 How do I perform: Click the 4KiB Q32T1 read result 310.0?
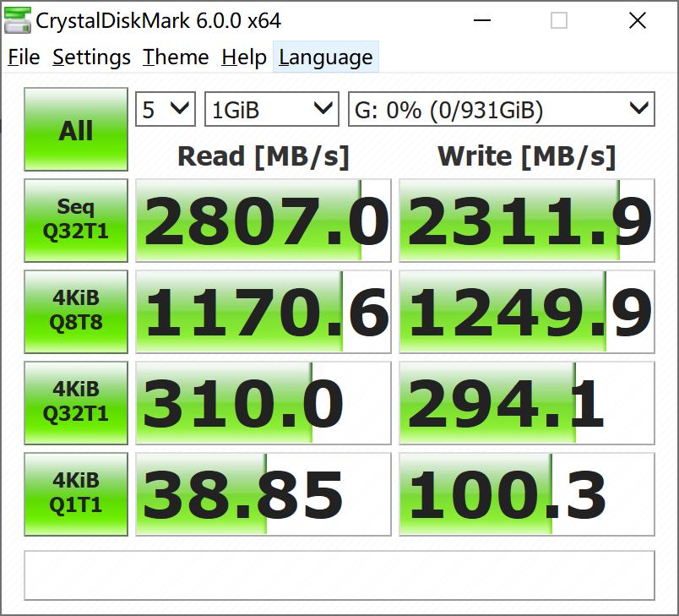(263, 403)
